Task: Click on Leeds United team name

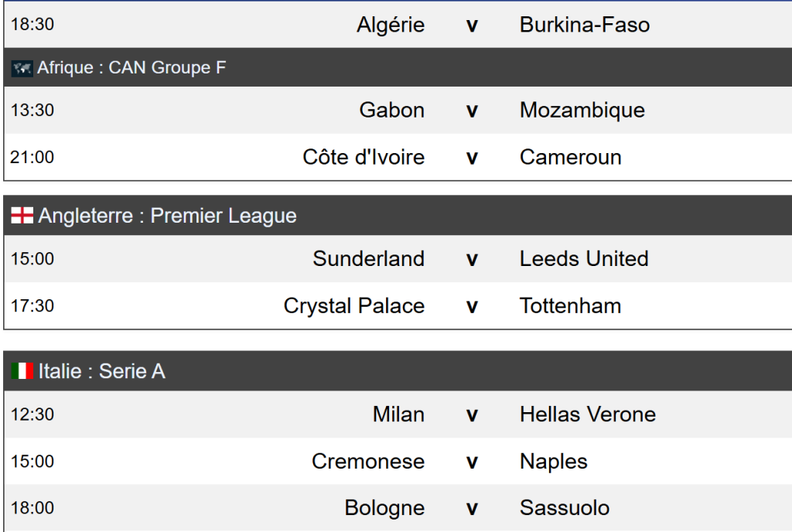Action: (x=584, y=258)
